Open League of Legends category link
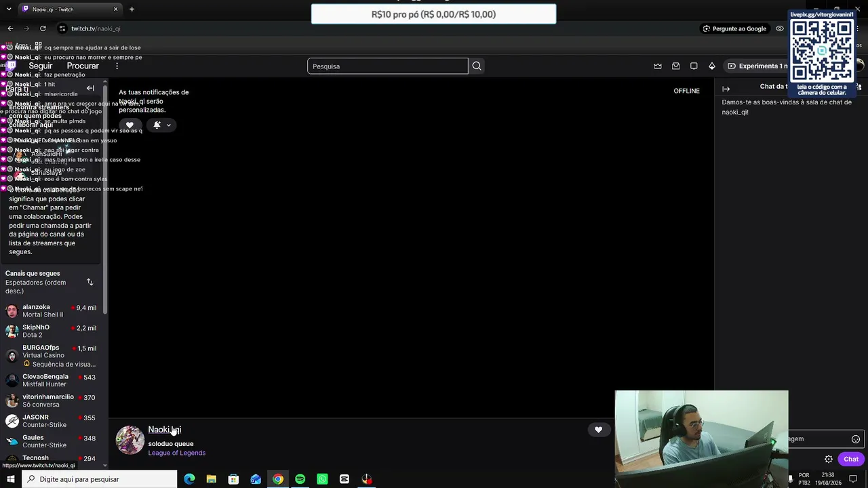This screenshot has width=868, height=488. pos(176,453)
